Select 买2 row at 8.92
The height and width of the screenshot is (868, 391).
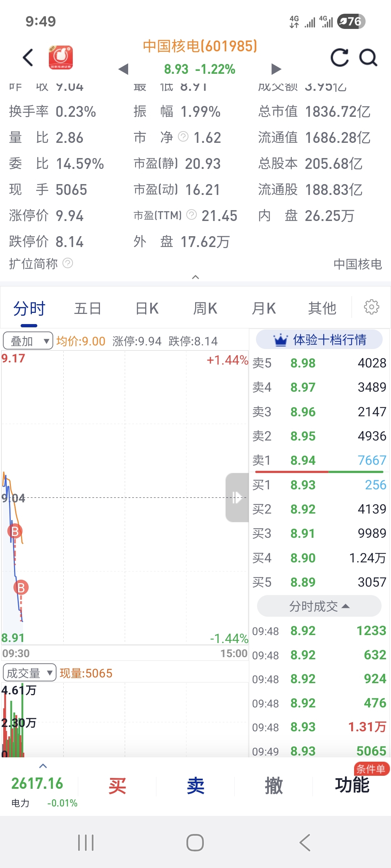point(319,509)
